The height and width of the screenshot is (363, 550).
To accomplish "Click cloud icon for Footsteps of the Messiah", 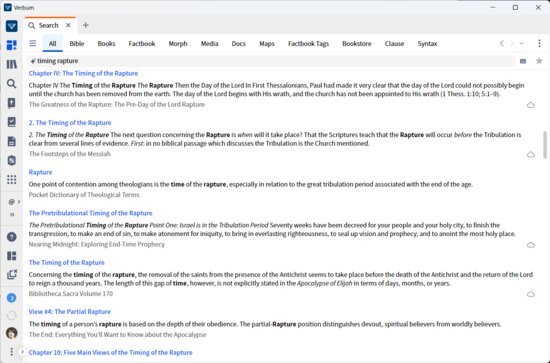I will coord(531,154).
